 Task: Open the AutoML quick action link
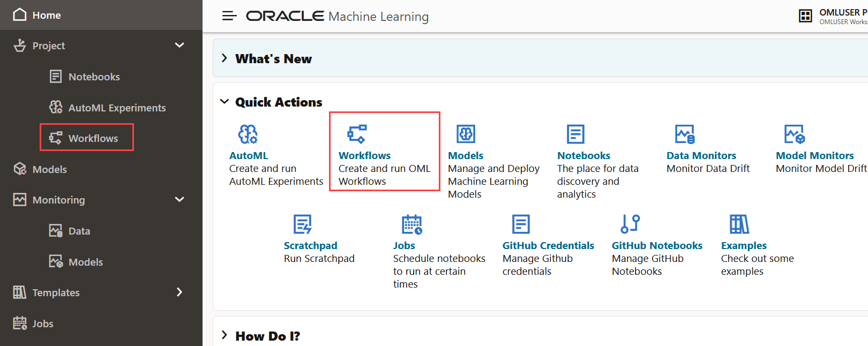pyautogui.click(x=249, y=156)
